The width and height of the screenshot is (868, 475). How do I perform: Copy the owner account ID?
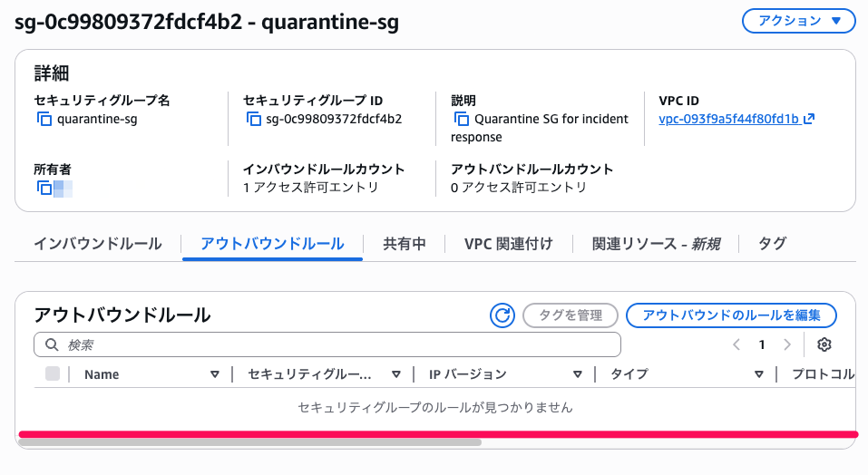tap(44, 188)
